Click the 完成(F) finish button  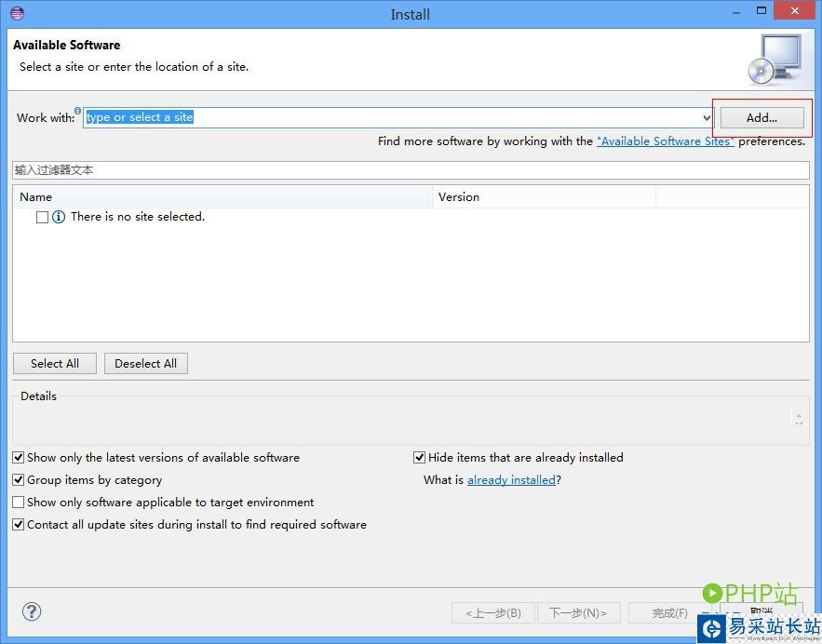click(669, 612)
